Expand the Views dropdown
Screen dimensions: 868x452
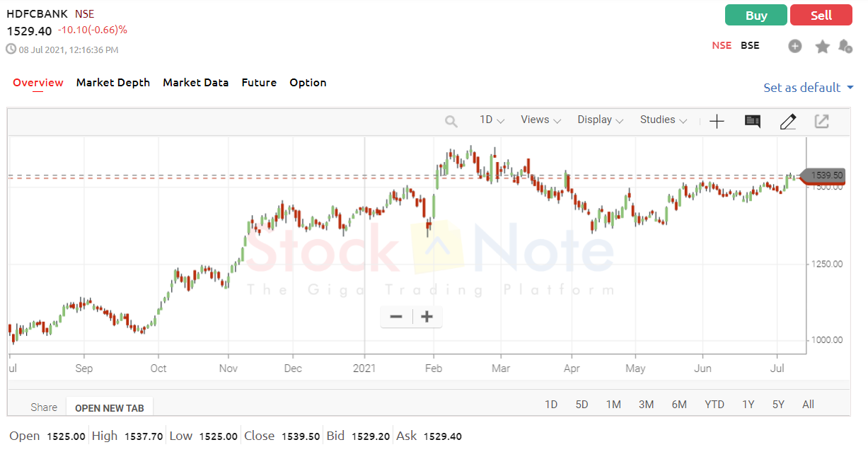click(541, 120)
